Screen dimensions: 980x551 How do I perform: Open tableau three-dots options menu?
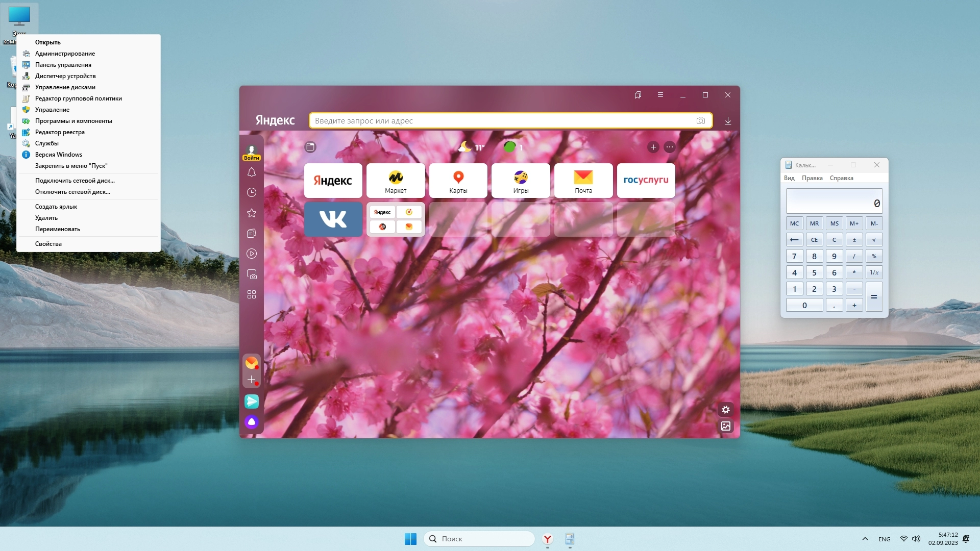tap(669, 147)
